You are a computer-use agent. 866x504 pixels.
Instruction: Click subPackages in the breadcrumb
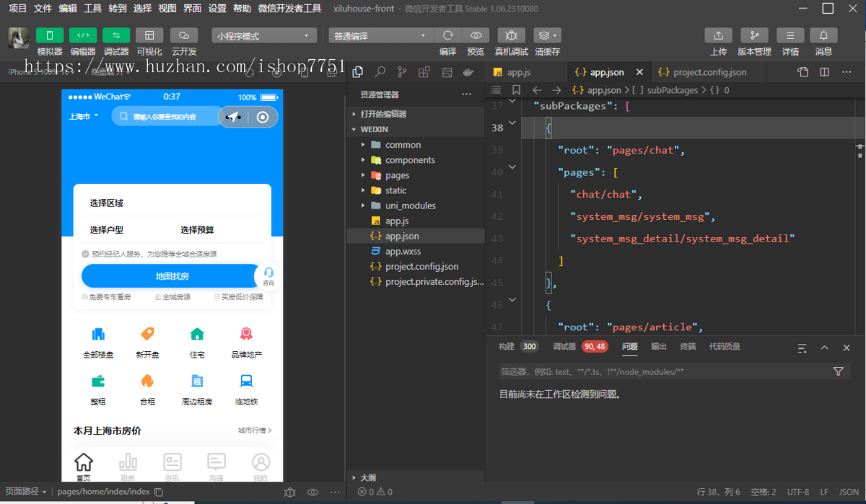click(673, 90)
